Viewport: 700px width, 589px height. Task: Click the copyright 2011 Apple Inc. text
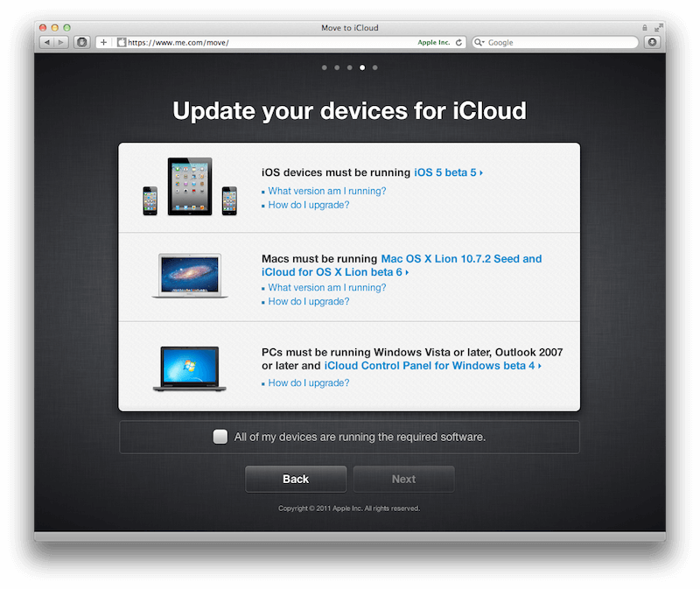(349, 508)
